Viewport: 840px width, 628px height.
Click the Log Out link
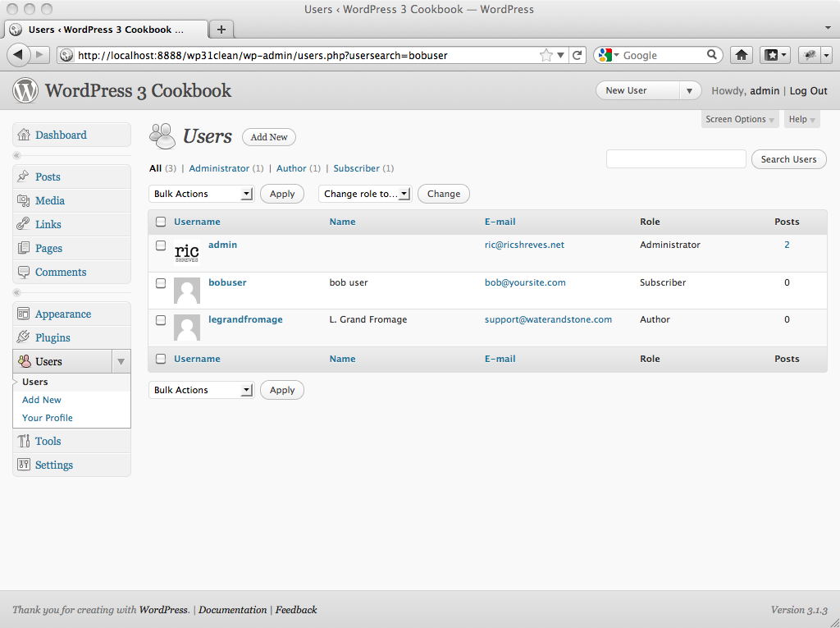pos(808,90)
